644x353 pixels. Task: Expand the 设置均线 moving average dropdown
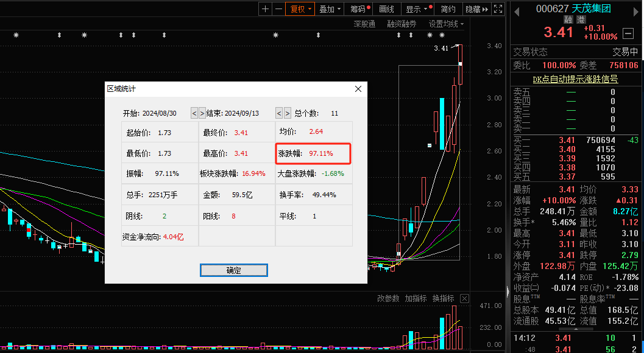coord(446,24)
